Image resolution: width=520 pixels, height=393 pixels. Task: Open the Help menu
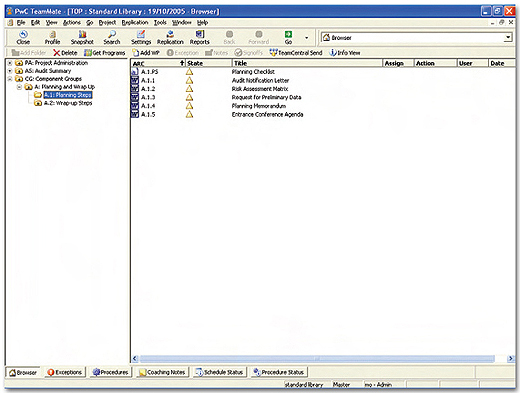pos(202,23)
